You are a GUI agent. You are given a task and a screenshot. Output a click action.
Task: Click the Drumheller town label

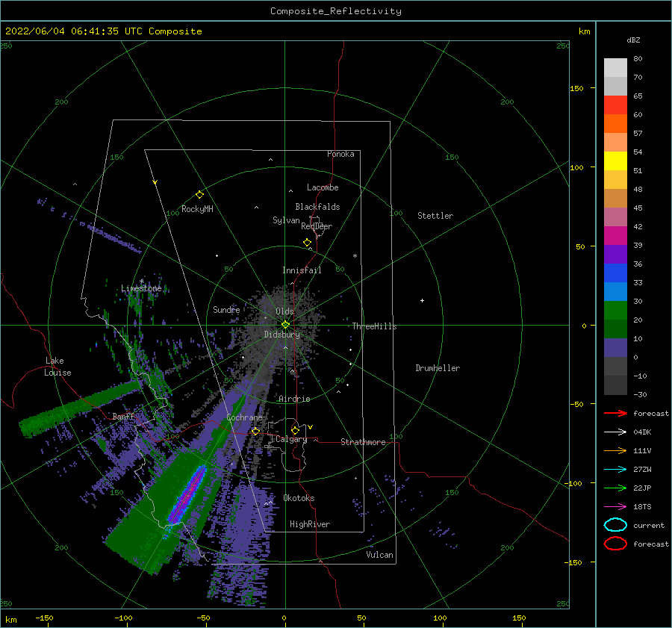pos(438,368)
